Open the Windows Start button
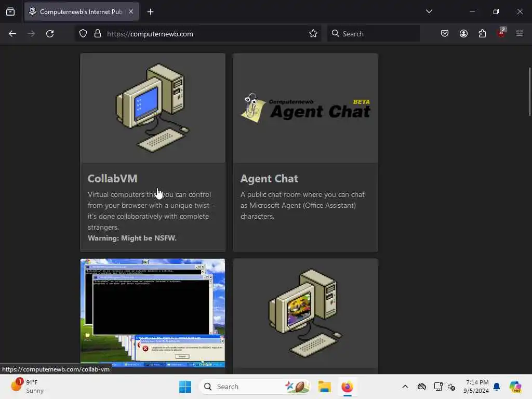 tap(185, 387)
